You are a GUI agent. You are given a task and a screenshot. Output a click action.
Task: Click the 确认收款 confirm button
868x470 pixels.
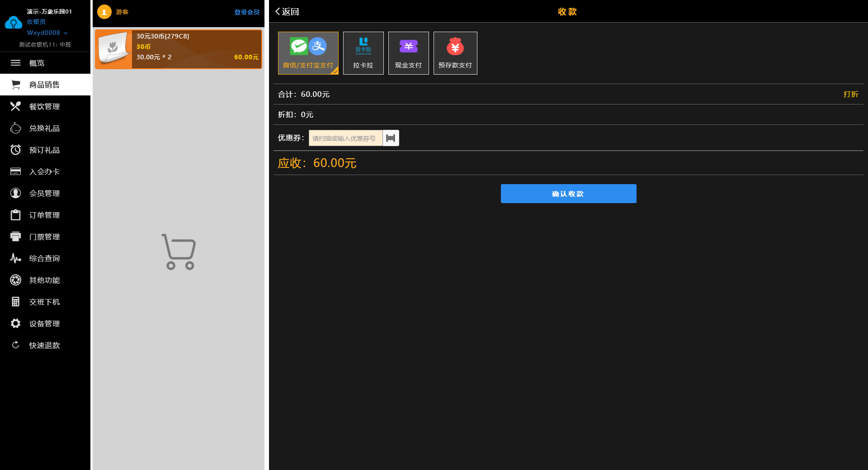[x=568, y=194]
